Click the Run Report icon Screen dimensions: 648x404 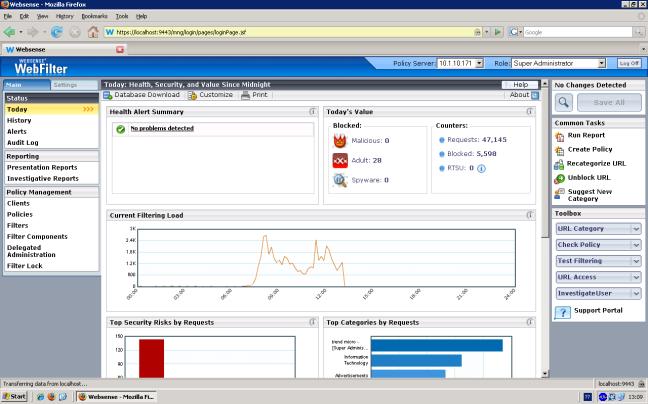pos(559,136)
